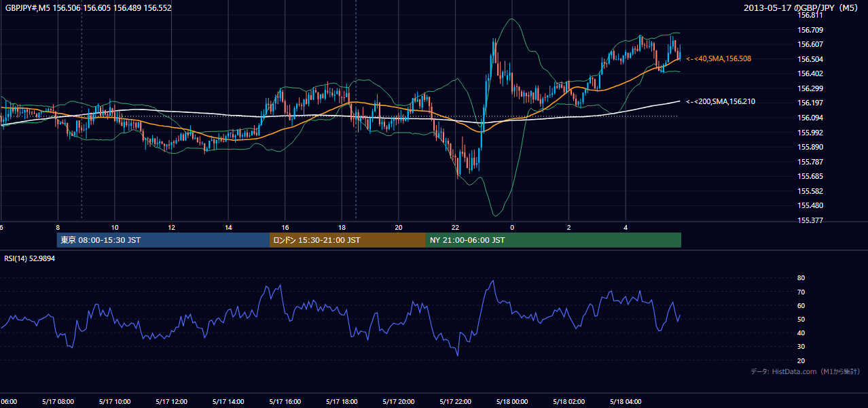This screenshot has width=868, height=408.
Task: Click the 5/18 00:00 bottom time label
Action: [x=511, y=401]
